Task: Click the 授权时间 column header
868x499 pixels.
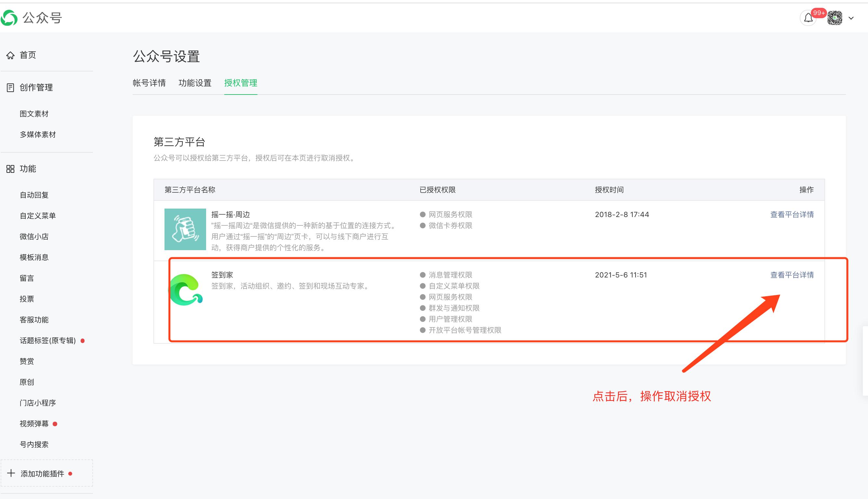Action: pyautogui.click(x=609, y=190)
